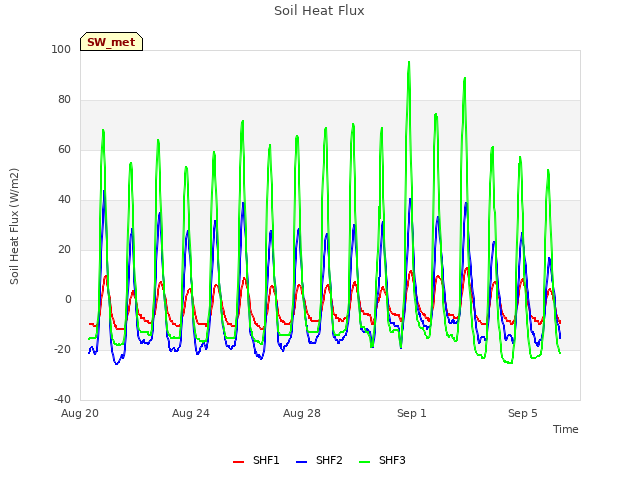Click the blue SHF2 legend color marker
The height and width of the screenshot is (480, 640).
301,462
